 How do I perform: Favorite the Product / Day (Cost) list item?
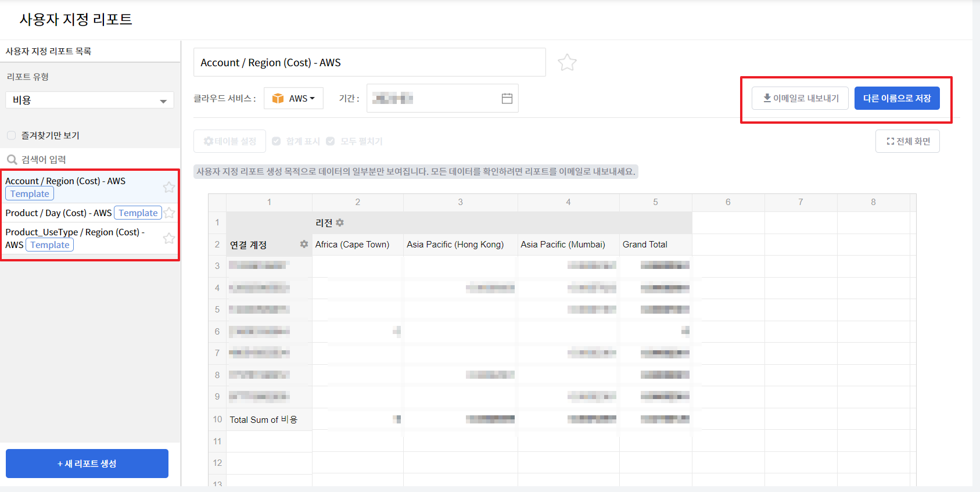(x=169, y=213)
